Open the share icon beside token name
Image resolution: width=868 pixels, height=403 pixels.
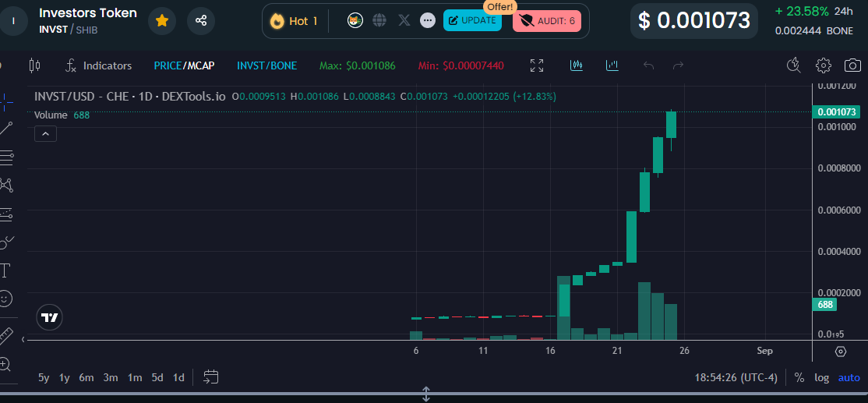(201, 21)
